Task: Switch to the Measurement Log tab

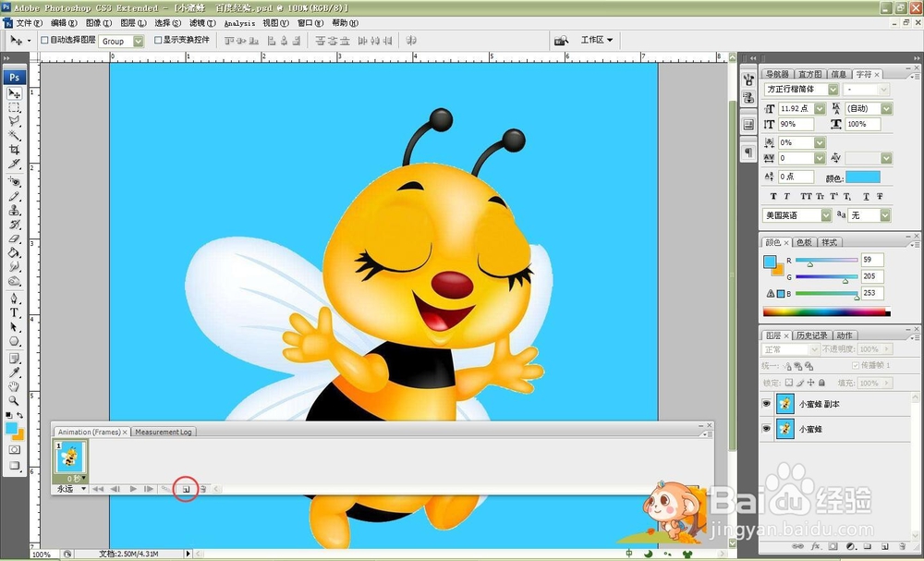Action: tap(163, 432)
